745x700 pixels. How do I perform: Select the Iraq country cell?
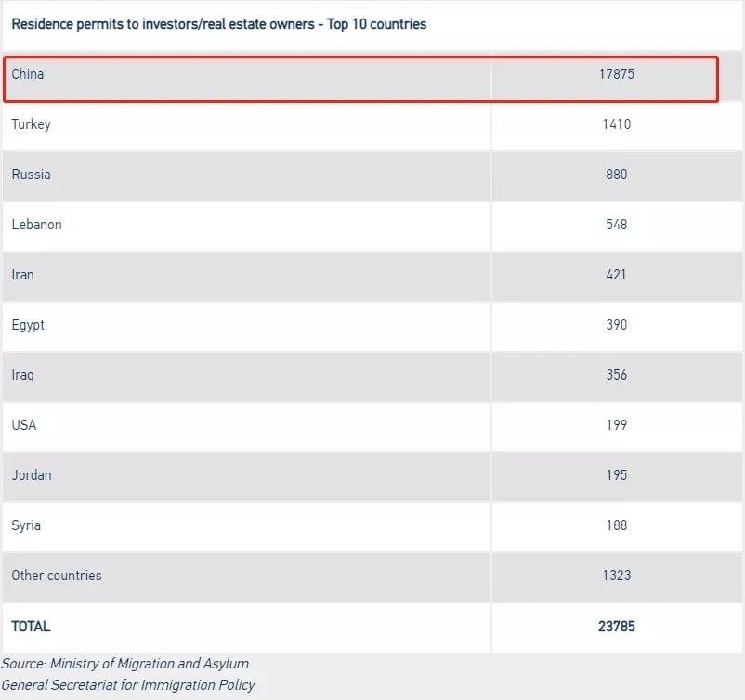(22, 375)
